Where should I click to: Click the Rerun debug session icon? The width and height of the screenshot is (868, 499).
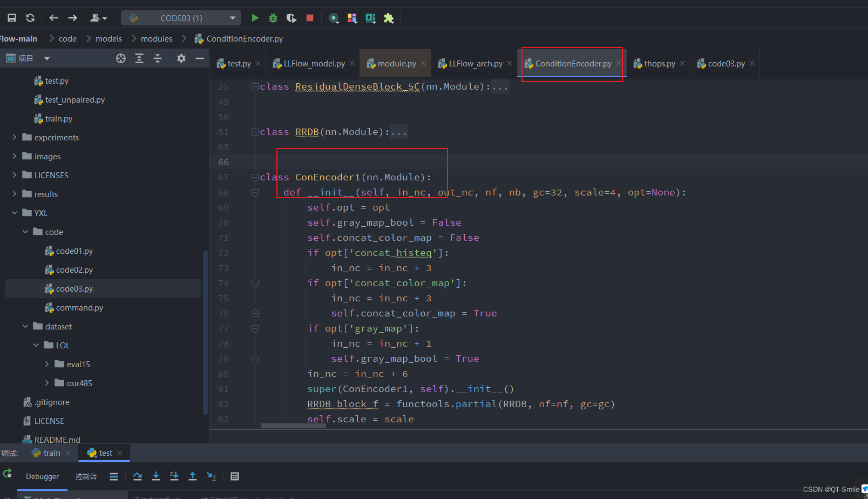click(8, 474)
